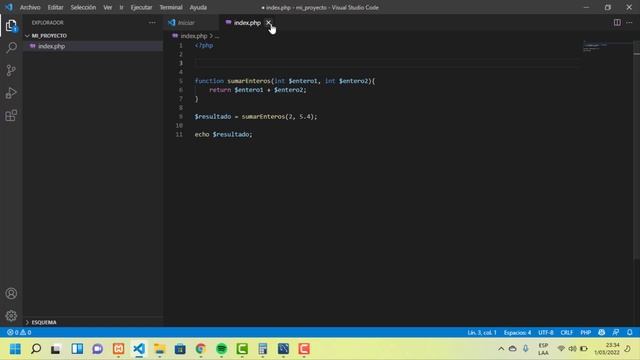
Task: Open Windows taskbar search
Action: [36, 349]
